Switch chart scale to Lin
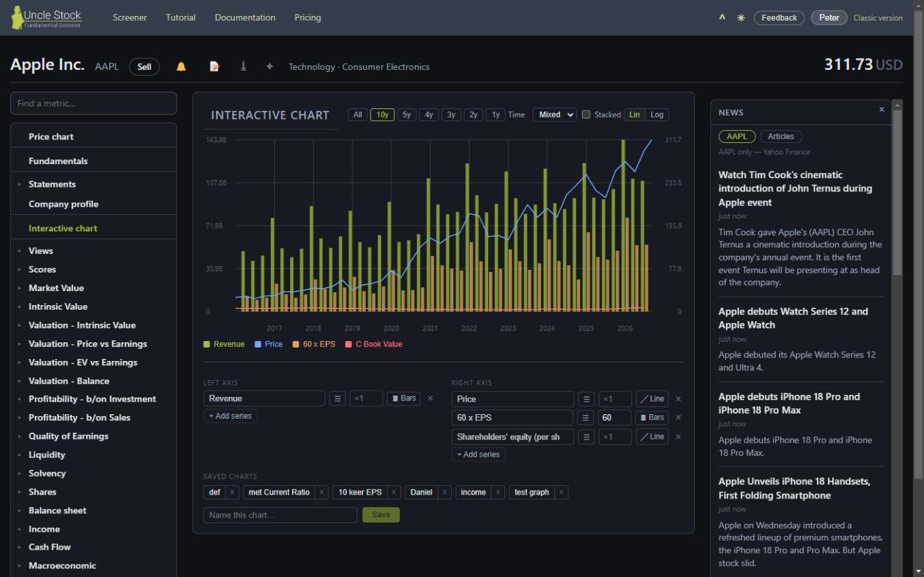 click(635, 114)
